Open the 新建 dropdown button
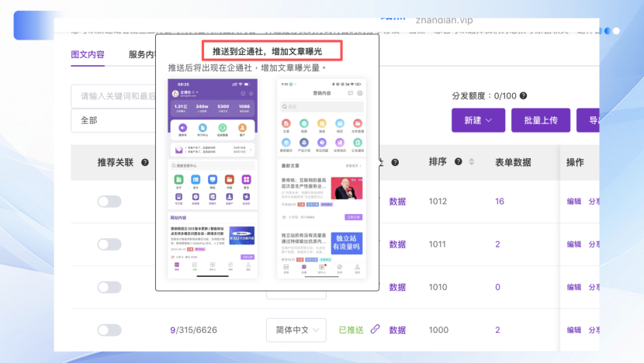Screen dimensions: 644x363 [478, 120]
